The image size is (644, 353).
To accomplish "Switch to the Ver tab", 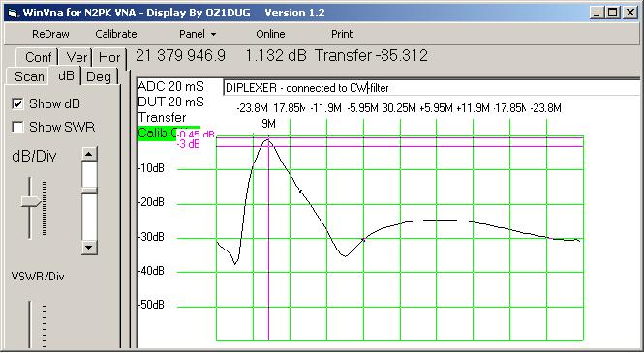I will [x=76, y=57].
